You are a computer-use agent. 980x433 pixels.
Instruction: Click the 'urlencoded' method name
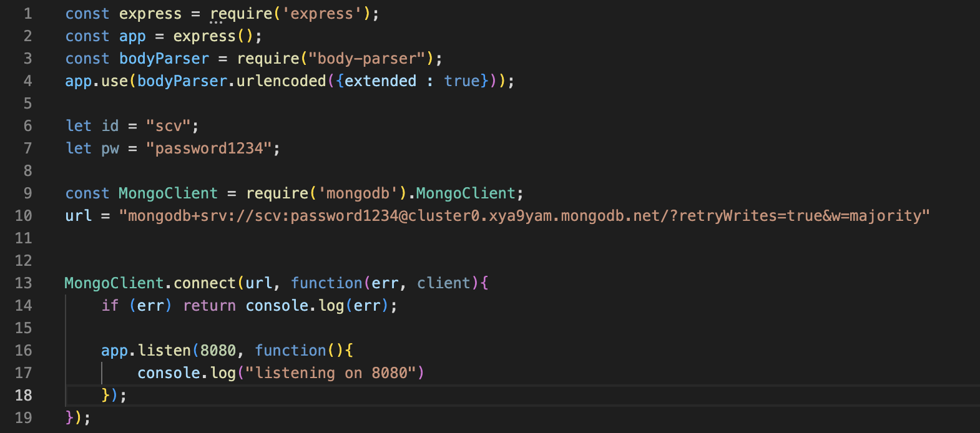pos(282,81)
